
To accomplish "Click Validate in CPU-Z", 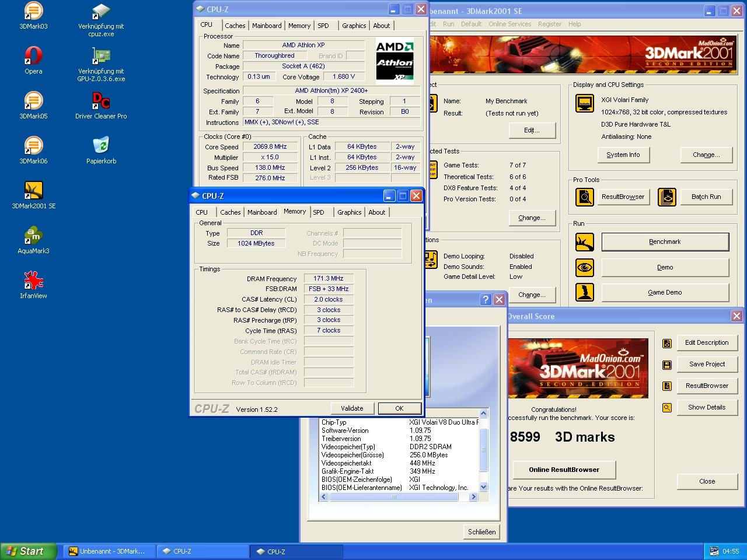I will tap(352, 408).
